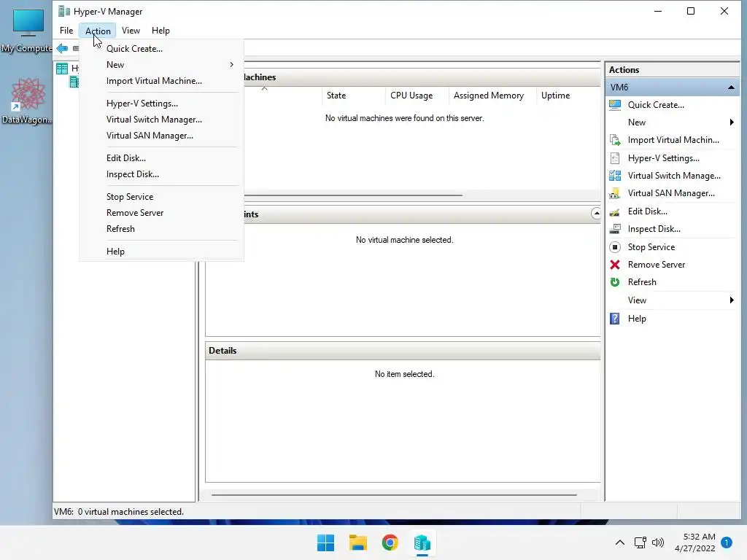
Task: Sort by Uptime column header
Action: point(568,96)
